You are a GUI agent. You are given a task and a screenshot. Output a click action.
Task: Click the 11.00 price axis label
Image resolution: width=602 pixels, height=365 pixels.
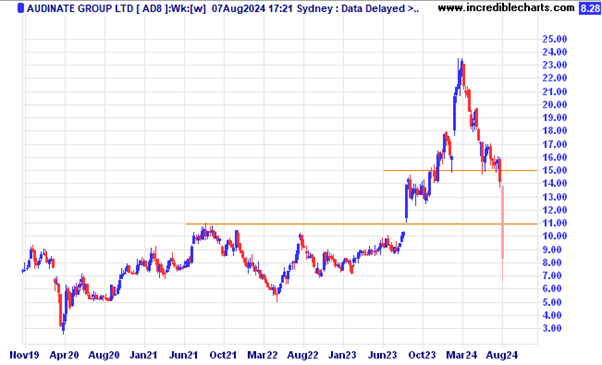coord(554,223)
